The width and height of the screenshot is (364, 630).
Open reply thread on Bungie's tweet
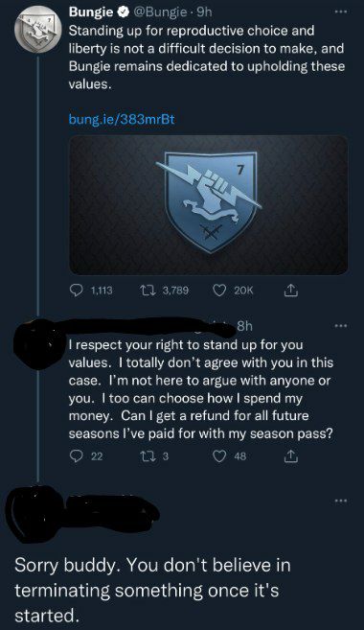click(91, 291)
